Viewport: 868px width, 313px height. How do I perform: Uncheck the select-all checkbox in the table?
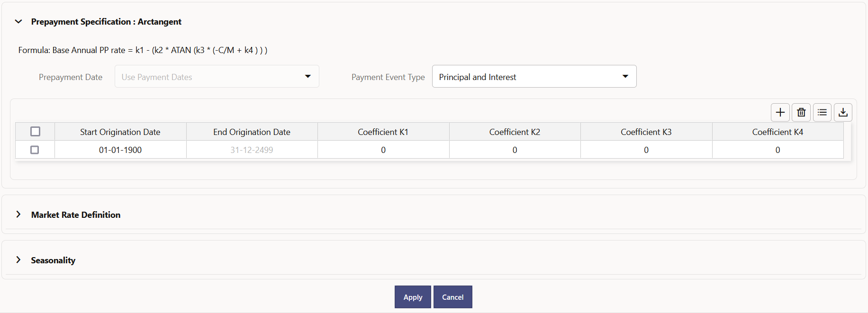pyautogui.click(x=35, y=131)
